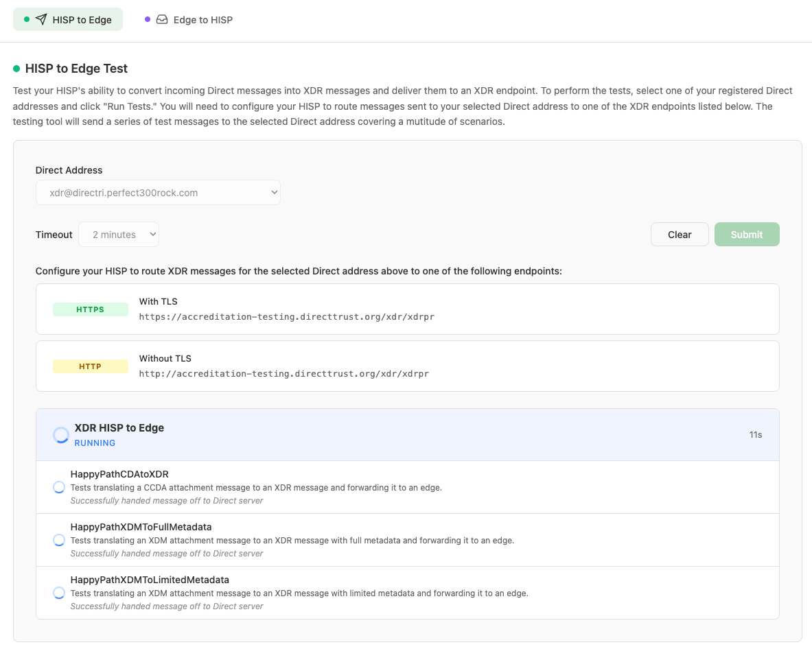Viewport: 812px width, 647px height.
Task: Click the full metadata test description
Action: (292, 541)
